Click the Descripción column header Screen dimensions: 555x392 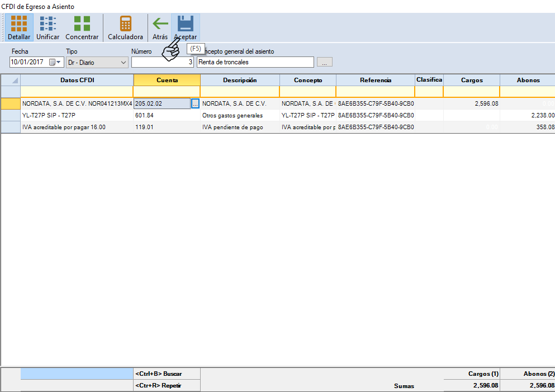pos(240,80)
